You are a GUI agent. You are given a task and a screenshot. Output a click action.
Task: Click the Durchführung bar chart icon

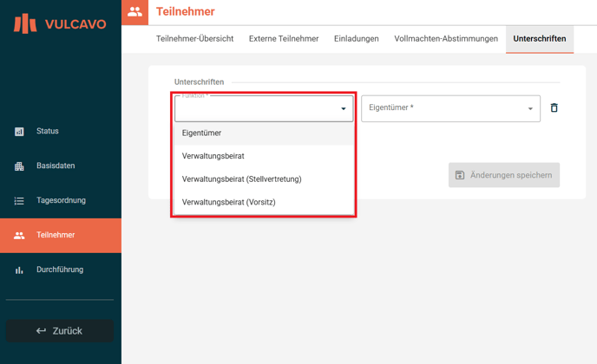point(19,270)
